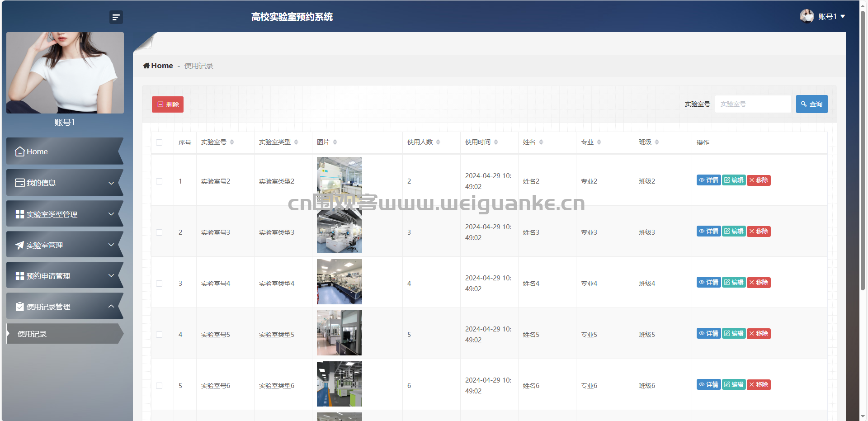Click the 使用记录管理 clipboard icon

coord(20,307)
